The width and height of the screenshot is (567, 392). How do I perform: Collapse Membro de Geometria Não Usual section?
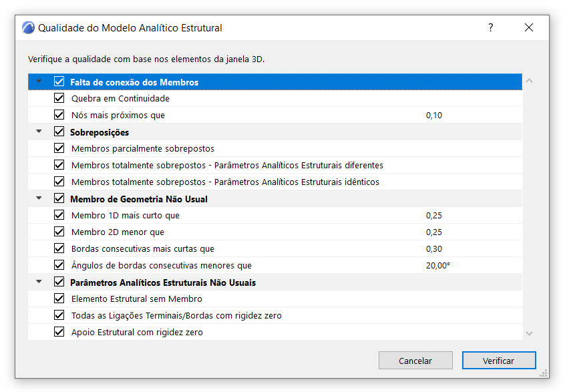point(39,198)
